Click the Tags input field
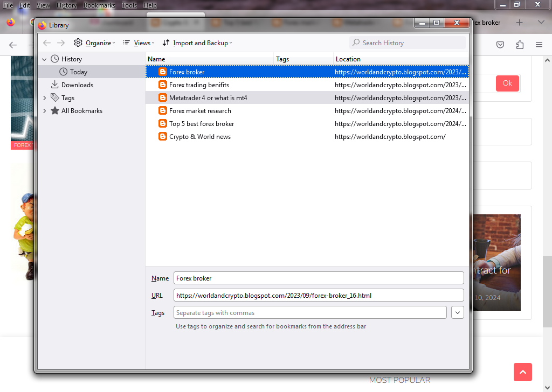The image size is (552, 392). pyautogui.click(x=310, y=312)
